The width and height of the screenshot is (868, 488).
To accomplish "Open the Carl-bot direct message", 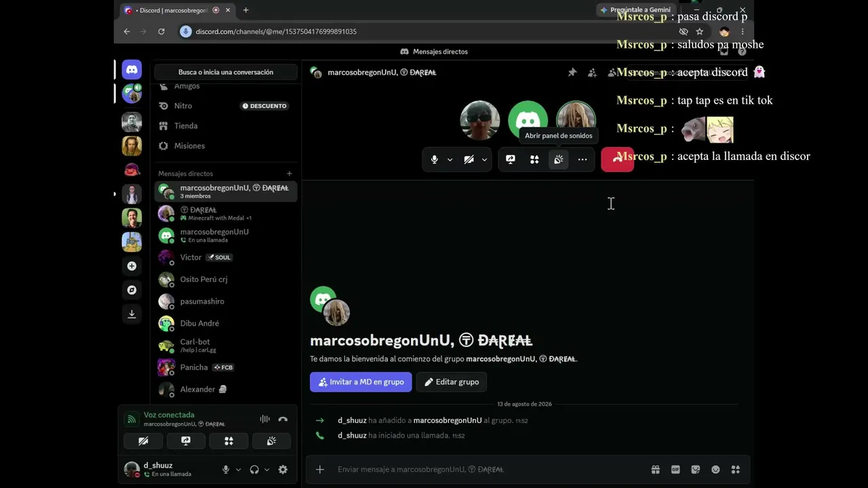I will point(226,346).
